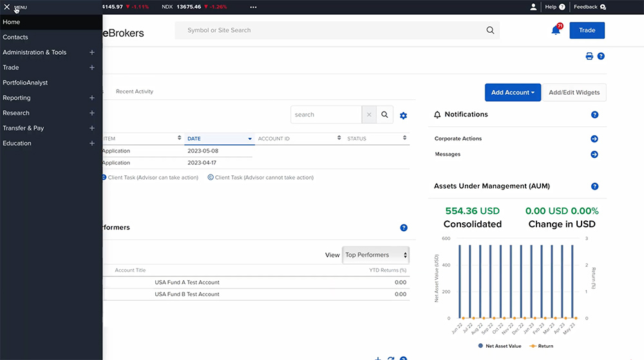The image size is (644, 360).
Task: Expand the Reporting menu section
Action: pos(92,98)
